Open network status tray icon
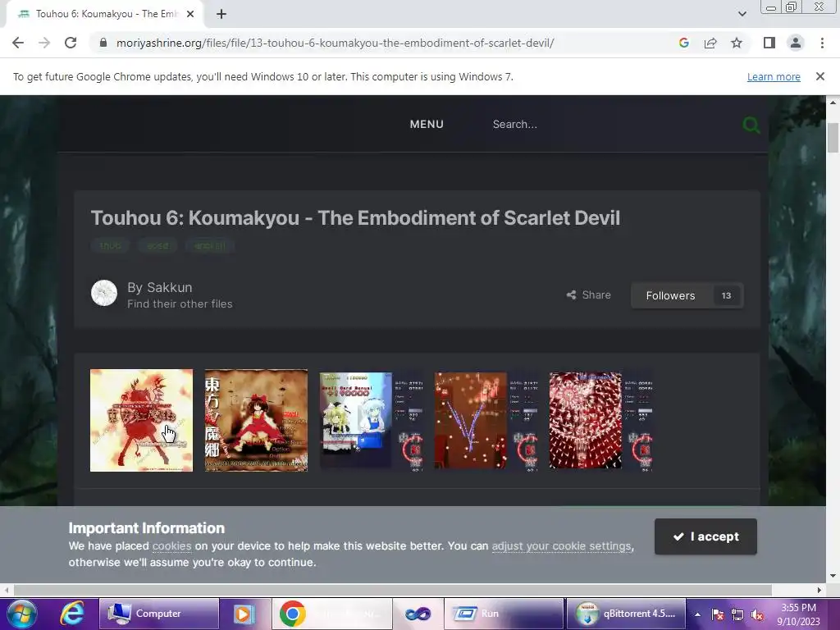This screenshot has width=840, height=630. pos(737,614)
